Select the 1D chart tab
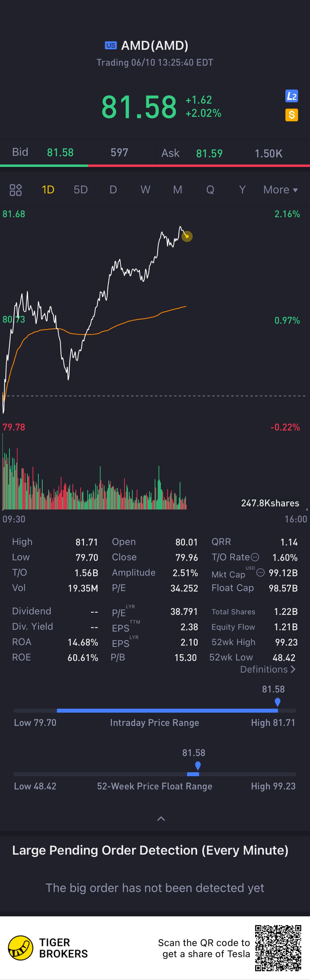 48,190
